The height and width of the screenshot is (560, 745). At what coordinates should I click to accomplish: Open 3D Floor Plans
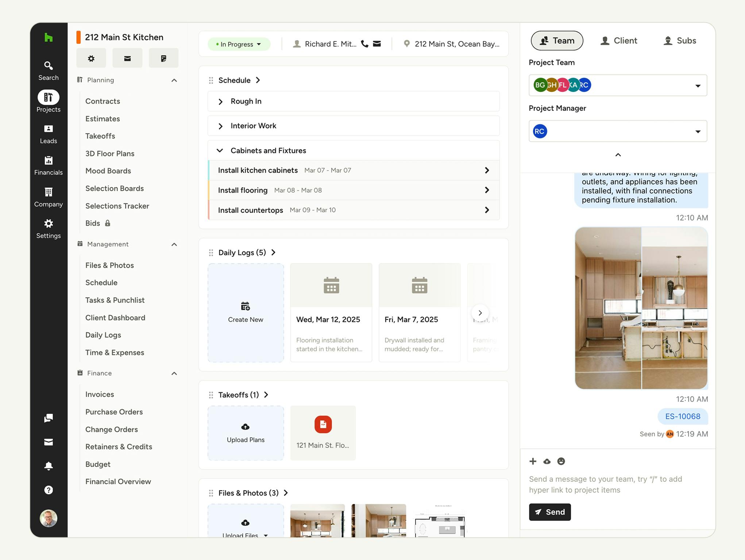click(110, 153)
